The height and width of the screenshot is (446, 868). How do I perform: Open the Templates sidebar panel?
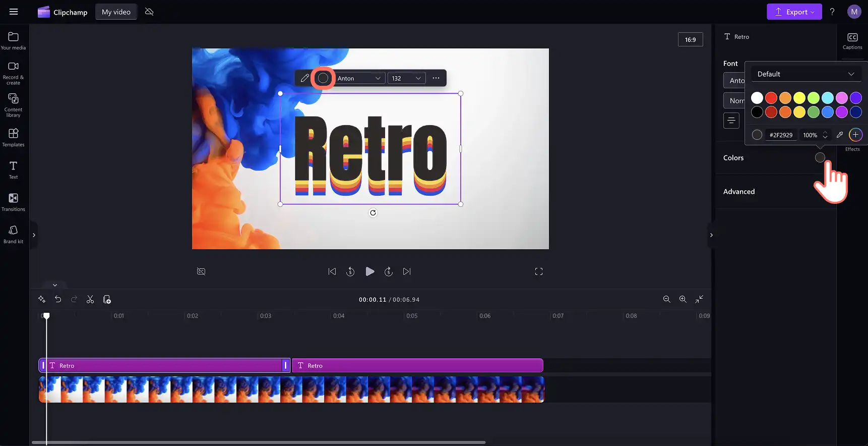(14, 137)
